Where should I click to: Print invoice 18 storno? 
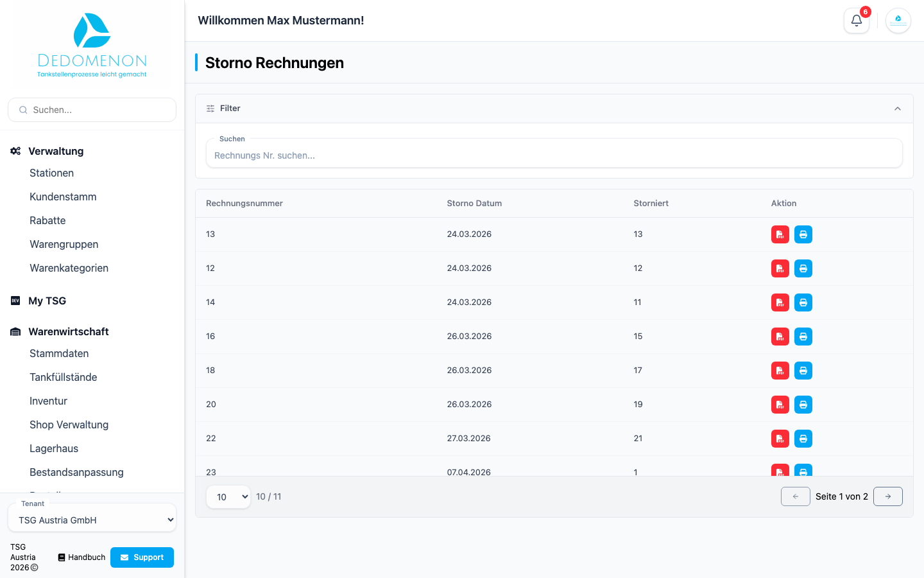(803, 371)
